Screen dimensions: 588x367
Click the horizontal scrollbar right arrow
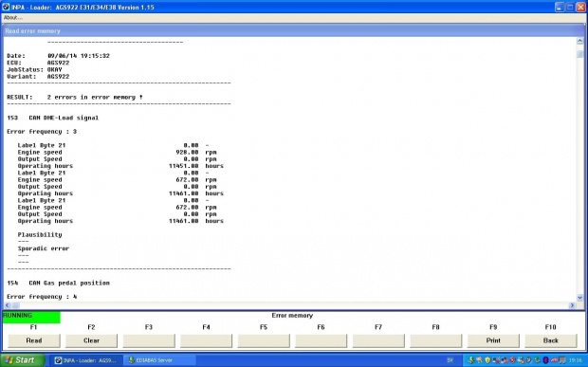(x=572, y=305)
